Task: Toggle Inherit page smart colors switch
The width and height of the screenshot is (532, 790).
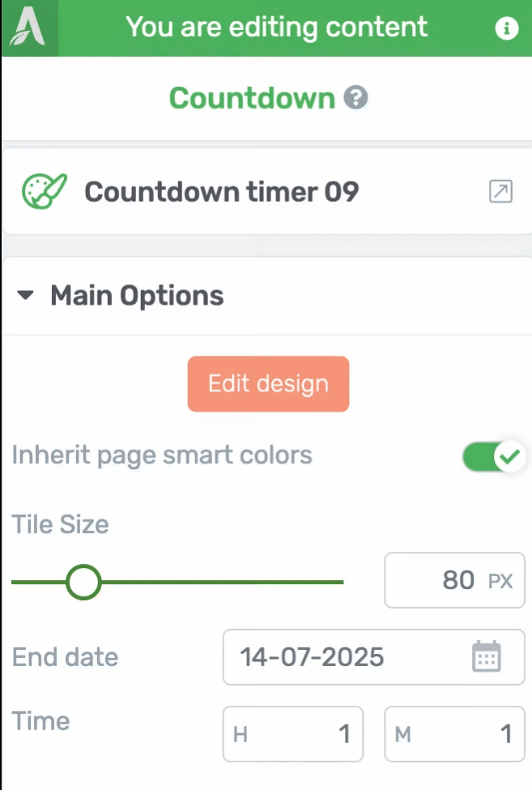Action: 494,456
